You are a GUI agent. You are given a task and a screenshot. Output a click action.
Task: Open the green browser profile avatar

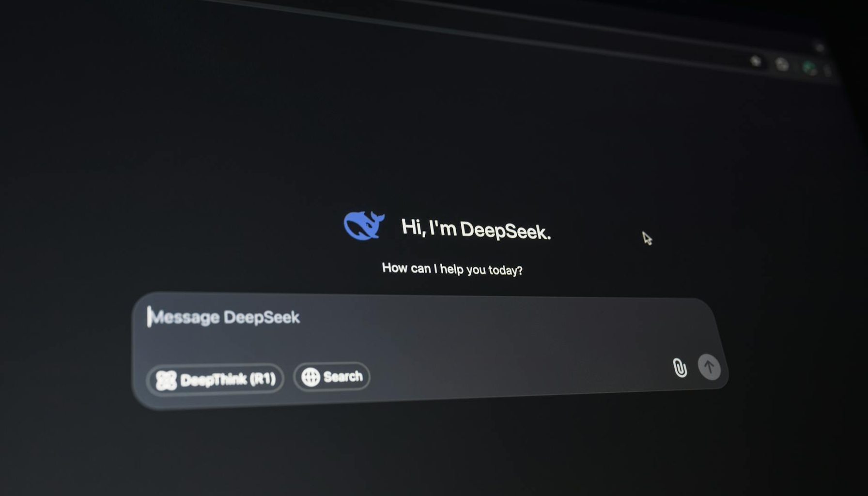(x=808, y=68)
